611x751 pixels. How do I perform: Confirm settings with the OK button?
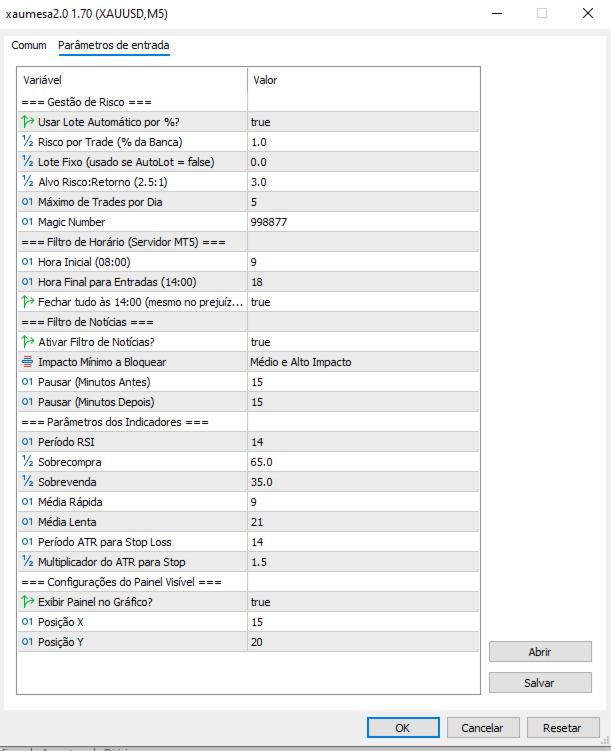(403, 728)
